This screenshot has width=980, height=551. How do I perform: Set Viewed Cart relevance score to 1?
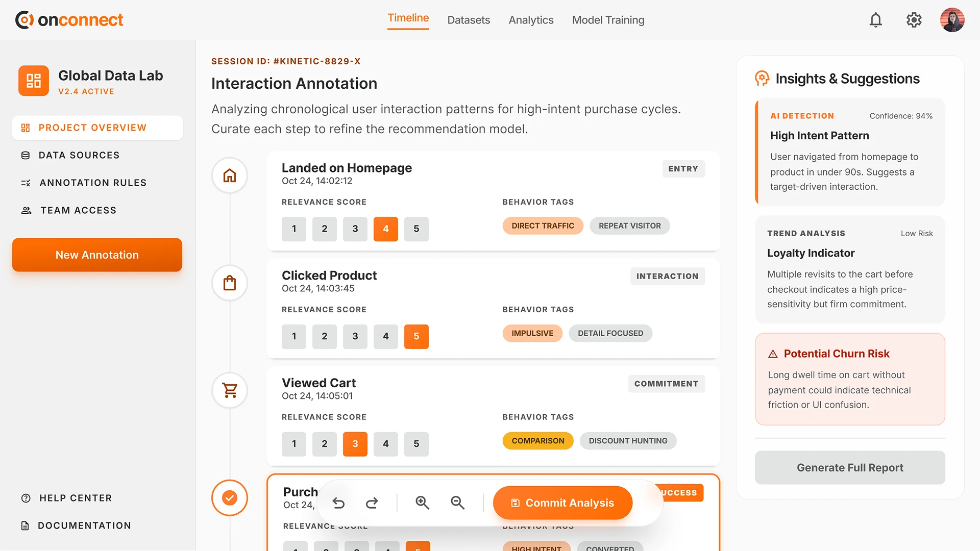click(294, 444)
